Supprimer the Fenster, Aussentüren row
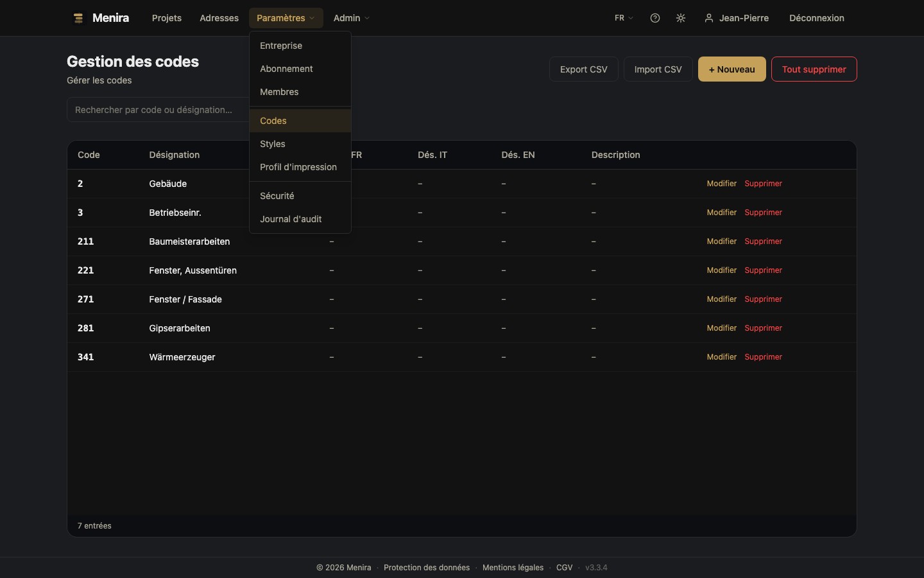The height and width of the screenshot is (578, 924). [763, 270]
